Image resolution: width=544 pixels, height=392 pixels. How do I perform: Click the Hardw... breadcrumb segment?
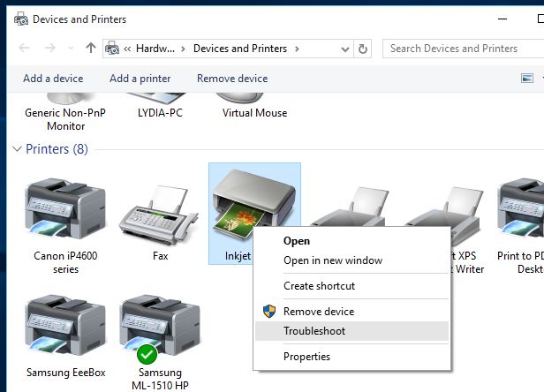(155, 49)
